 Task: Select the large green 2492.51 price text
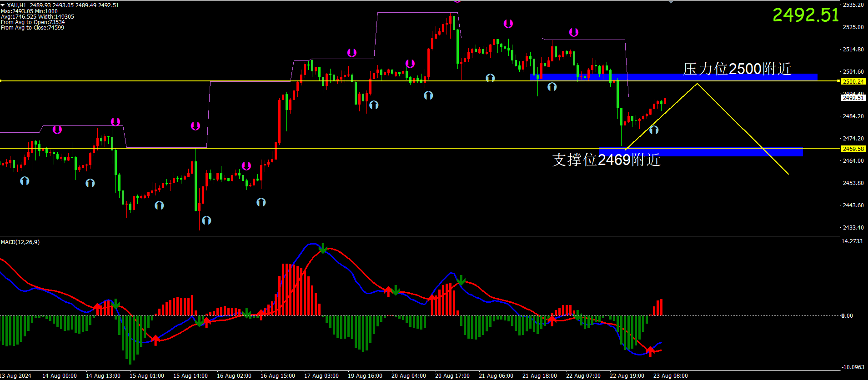tap(805, 15)
